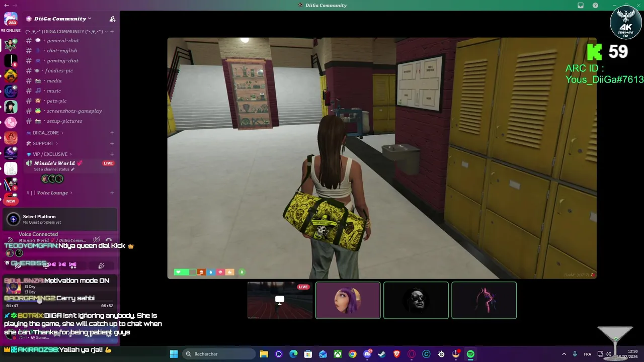
Task: Open Spotify from the taskbar
Action: click(x=470, y=354)
